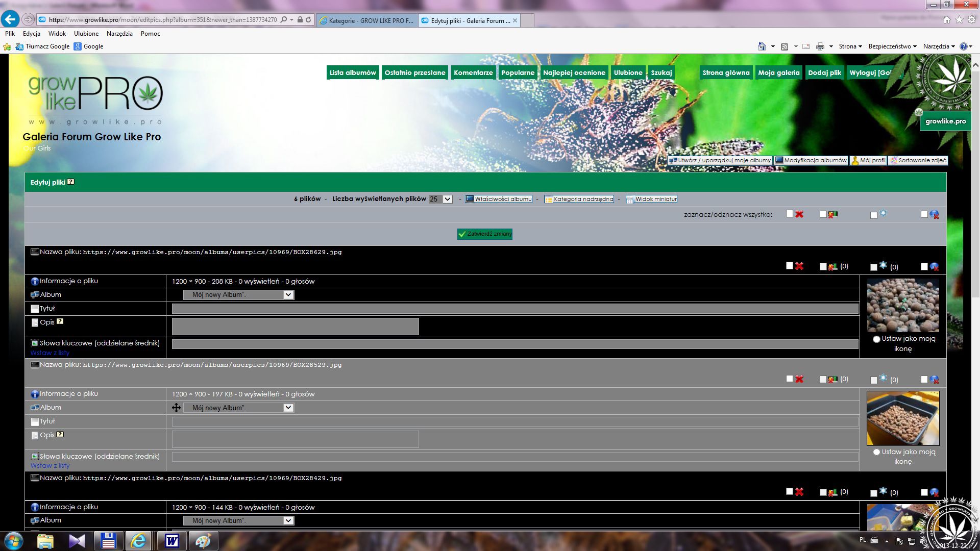
Task: Click the floppy disk save icon in taskbar
Action: (108, 541)
